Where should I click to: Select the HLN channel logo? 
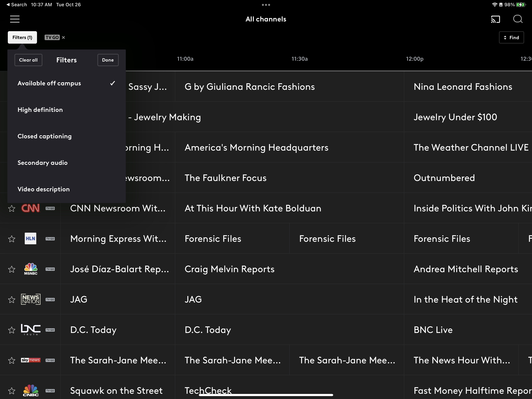tap(31, 238)
